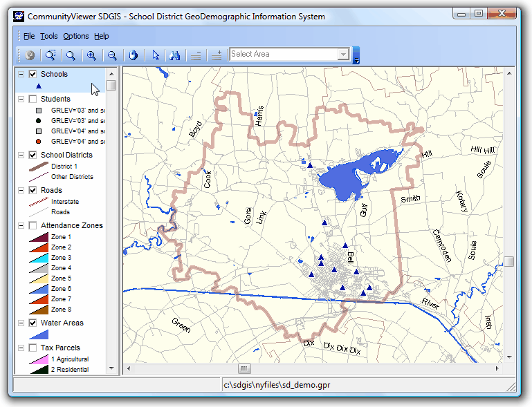Open the File menu

click(29, 36)
